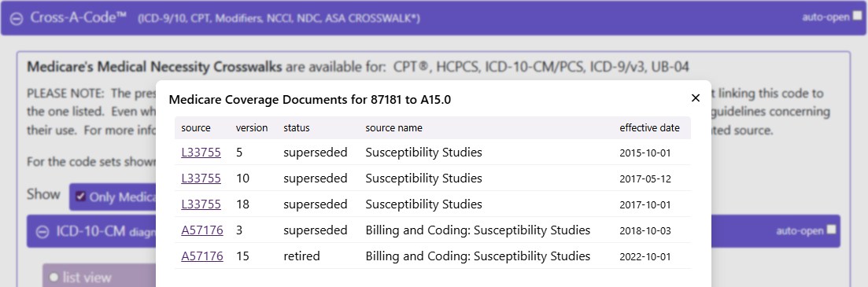Toggle auto-open checkbox in ICD-10-CM bar
Image resolution: width=868 pixels, height=287 pixels.
[x=831, y=230]
